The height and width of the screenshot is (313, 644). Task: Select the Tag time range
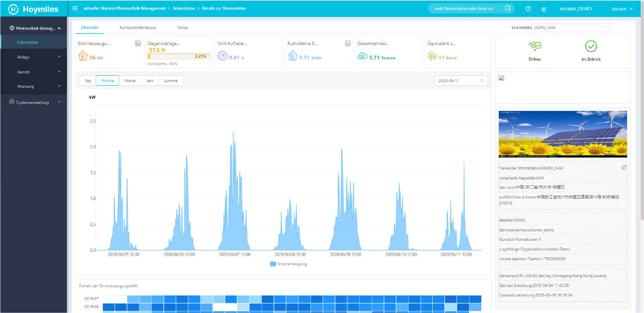88,81
